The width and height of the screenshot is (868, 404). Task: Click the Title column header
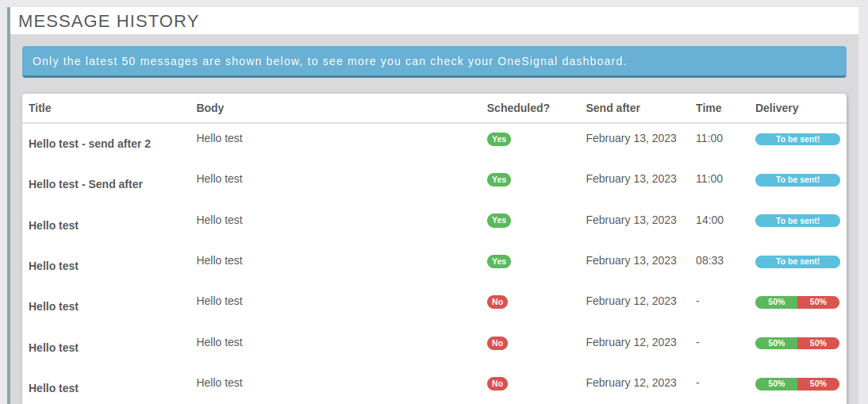(40, 108)
